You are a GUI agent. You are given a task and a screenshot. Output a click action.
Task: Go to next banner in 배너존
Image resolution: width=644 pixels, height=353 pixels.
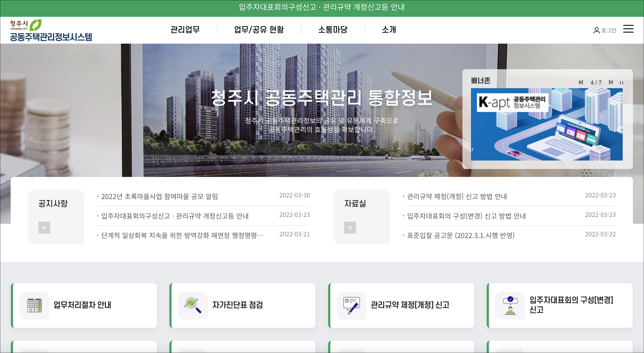pos(611,82)
